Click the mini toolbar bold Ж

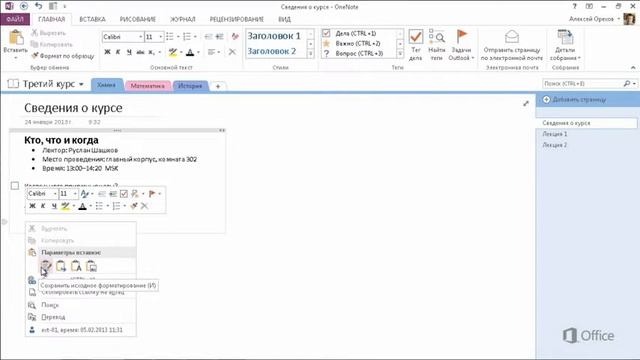pyautogui.click(x=32, y=206)
